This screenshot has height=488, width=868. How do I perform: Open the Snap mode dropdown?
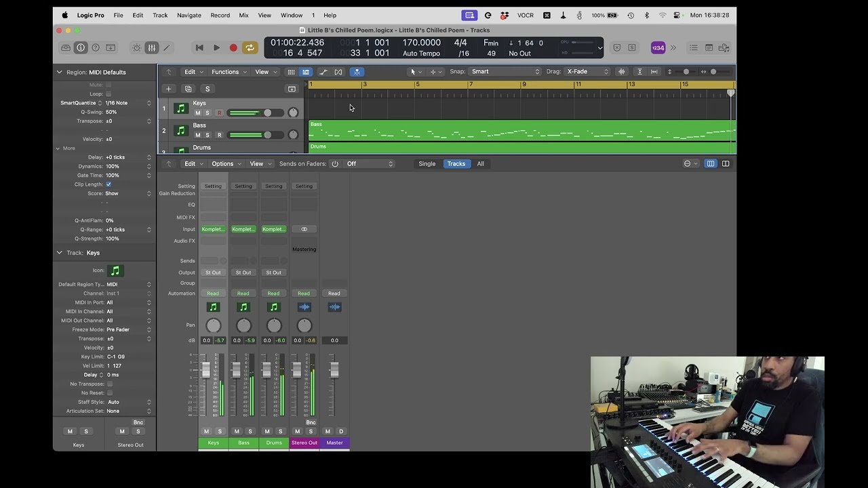[505, 72]
